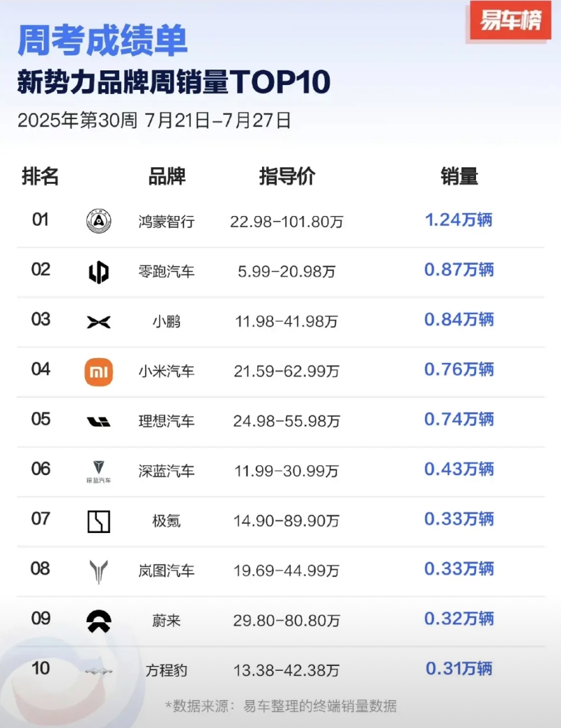The image size is (561, 728).
Task: Click price 29.80-80.80万
Action: point(286,621)
